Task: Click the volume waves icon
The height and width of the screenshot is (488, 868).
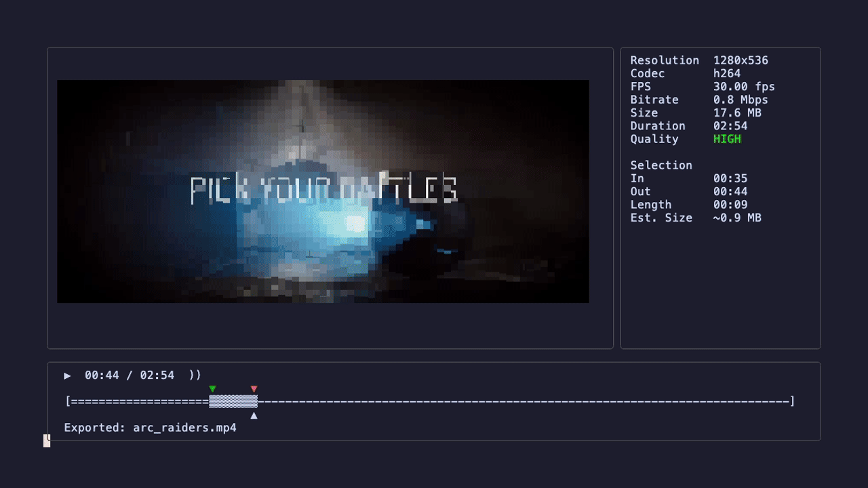Action: (x=195, y=375)
